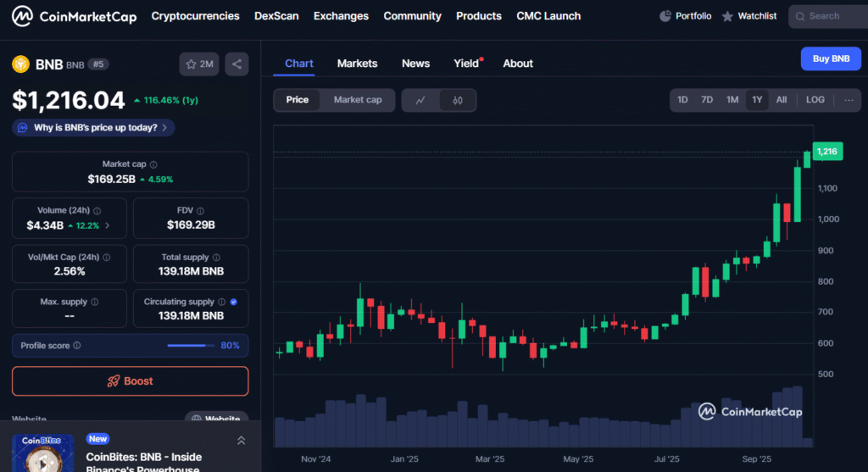Click the $169.25B market cap value
The height and width of the screenshot is (472, 868).
pyautogui.click(x=111, y=180)
